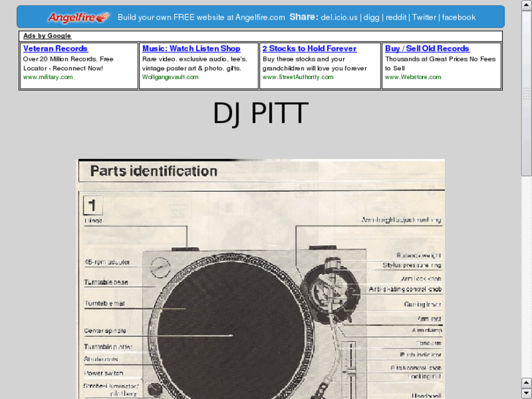Screen dimensions: 532x399
Task: Open 2 Stocks to Hold Forever ad
Action: click(310, 48)
